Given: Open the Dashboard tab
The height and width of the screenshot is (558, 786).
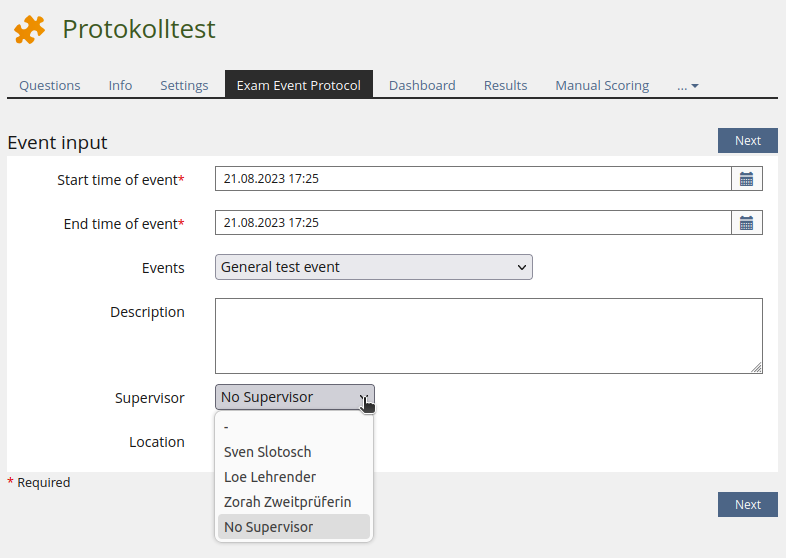Looking at the screenshot, I should tap(422, 85).
